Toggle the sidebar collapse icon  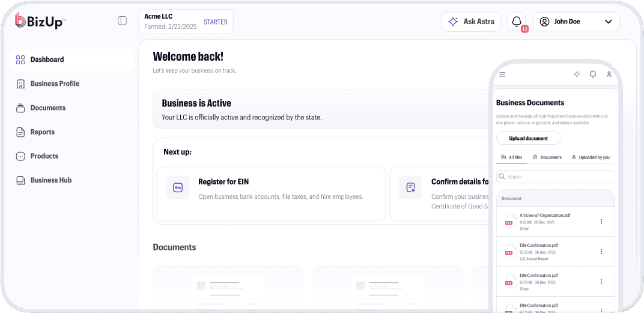point(122,21)
